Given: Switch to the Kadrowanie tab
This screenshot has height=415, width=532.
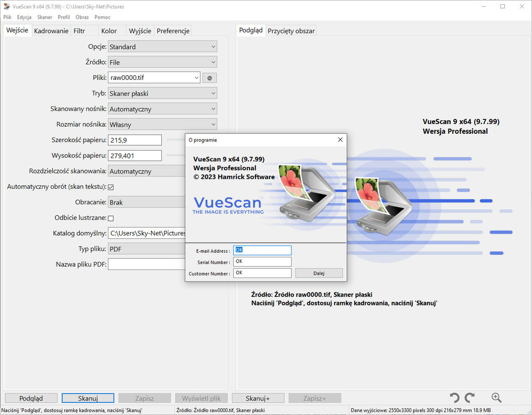Looking at the screenshot, I should click(51, 31).
